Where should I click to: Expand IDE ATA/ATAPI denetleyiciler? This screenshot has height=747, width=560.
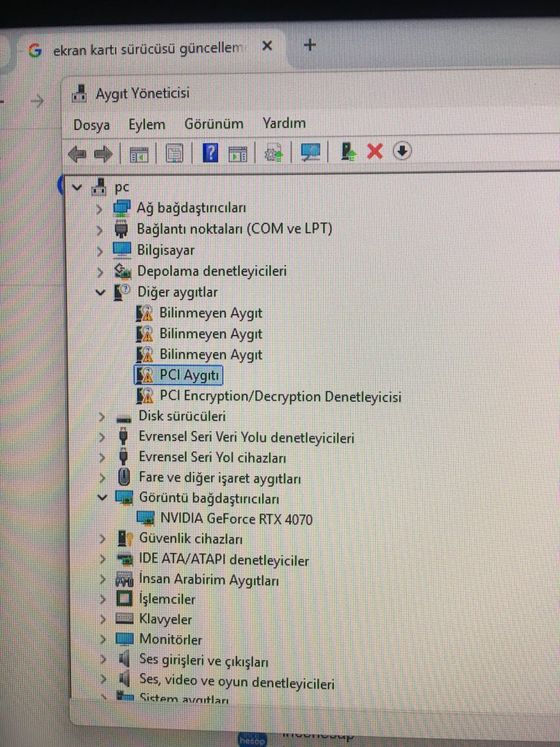coord(102,560)
